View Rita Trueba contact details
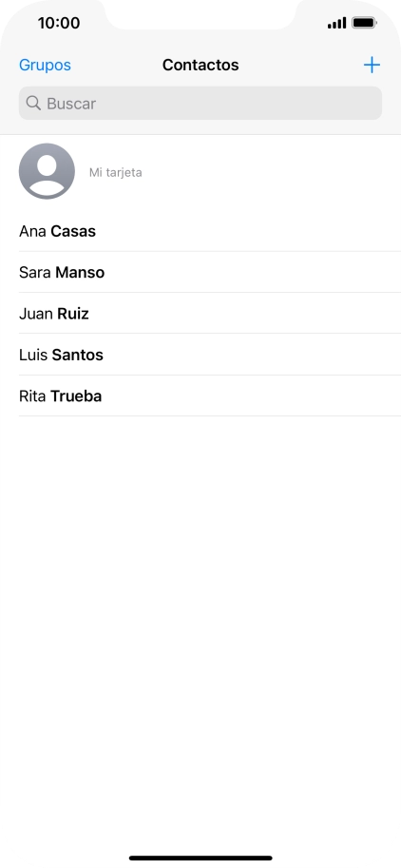This screenshot has height=868, width=401. [x=210, y=396]
